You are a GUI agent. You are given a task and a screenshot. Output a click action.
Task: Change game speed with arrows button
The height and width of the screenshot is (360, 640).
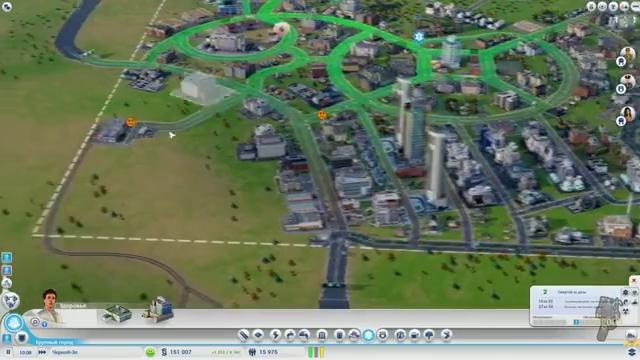42,352
